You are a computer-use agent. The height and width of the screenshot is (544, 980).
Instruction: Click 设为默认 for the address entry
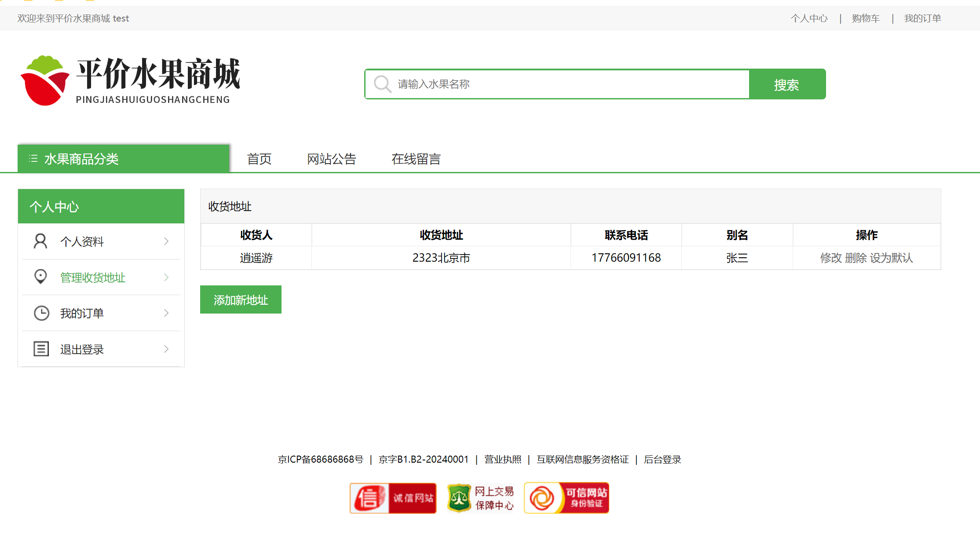(891, 258)
